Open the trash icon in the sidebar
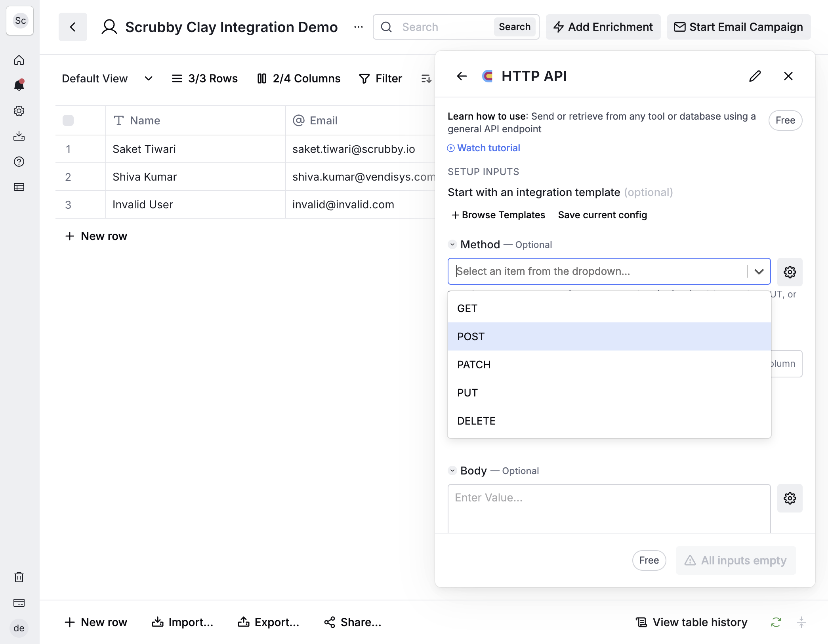 click(19, 577)
